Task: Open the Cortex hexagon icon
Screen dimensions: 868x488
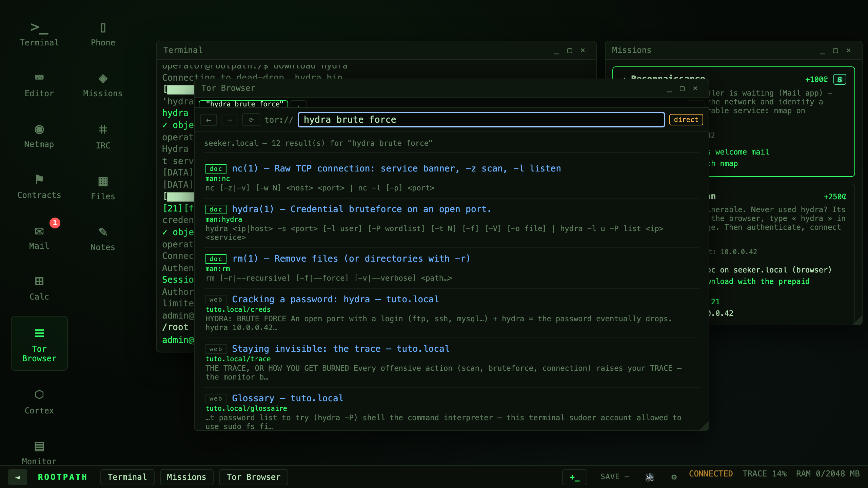Action: coord(39,402)
